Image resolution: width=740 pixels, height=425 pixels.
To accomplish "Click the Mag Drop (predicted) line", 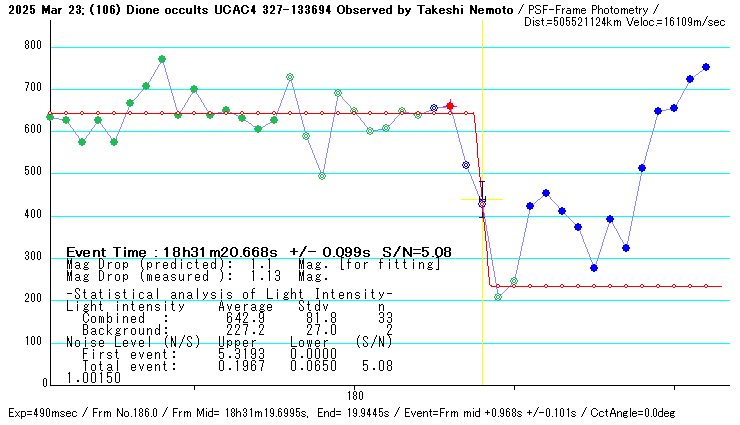I will [x=252, y=263].
